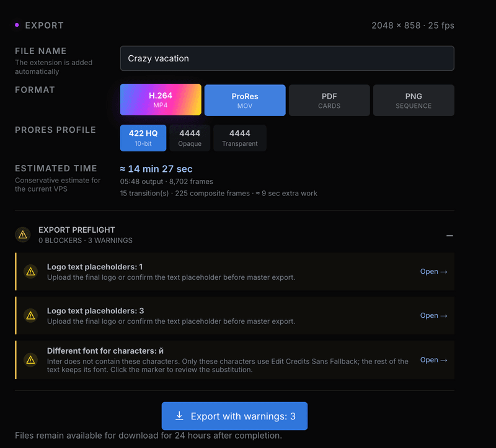This screenshot has height=448, width=496.
Task: Choose the PNG Sequence format
Action: click(414, 101)
